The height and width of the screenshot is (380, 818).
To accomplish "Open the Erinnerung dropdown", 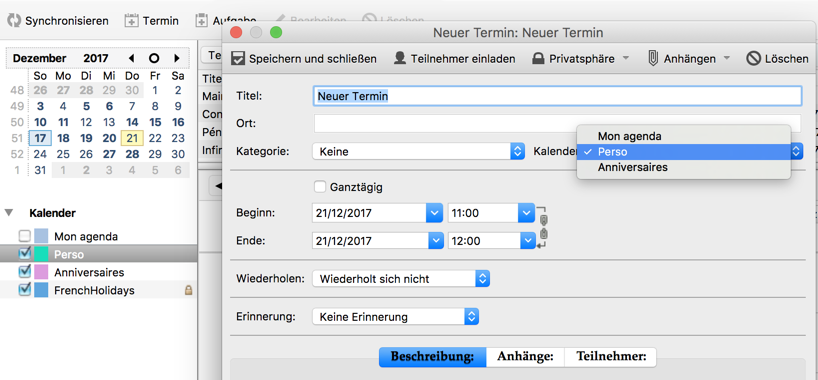I will click(395, 316).
